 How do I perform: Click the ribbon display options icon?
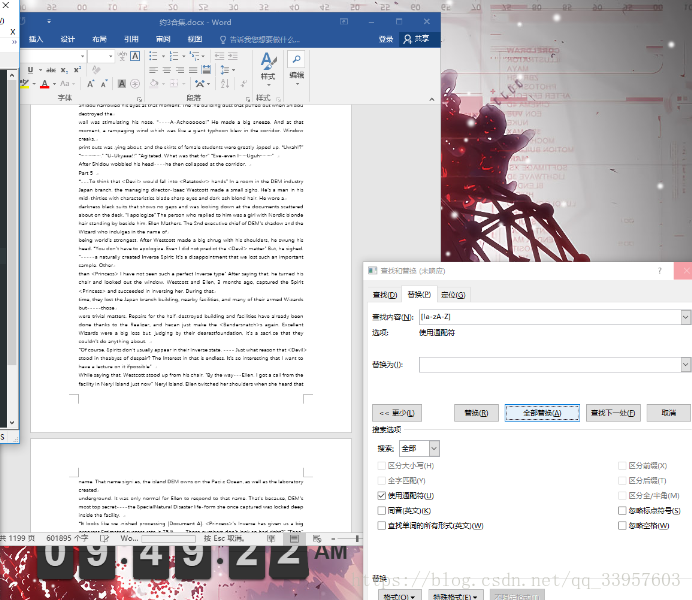[x=344, y=22]
